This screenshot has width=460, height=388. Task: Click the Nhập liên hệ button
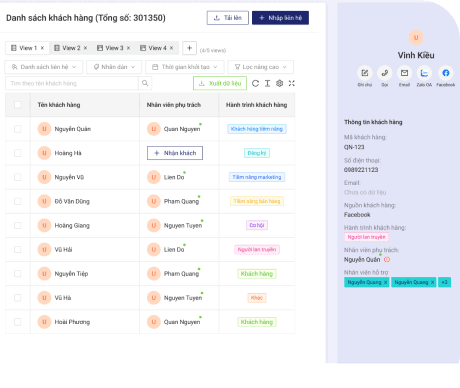pos(280,18)
